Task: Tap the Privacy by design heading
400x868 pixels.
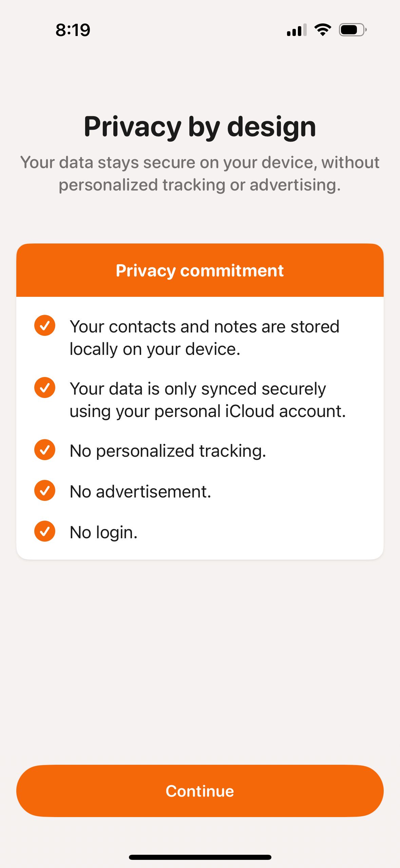Action: coord(200,127)
